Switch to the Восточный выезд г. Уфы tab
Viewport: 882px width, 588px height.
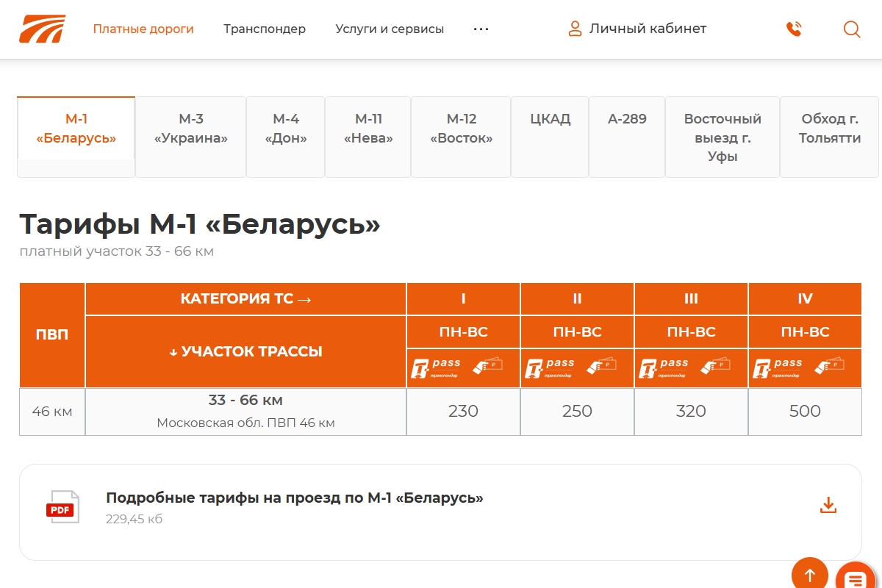(723, 137)
